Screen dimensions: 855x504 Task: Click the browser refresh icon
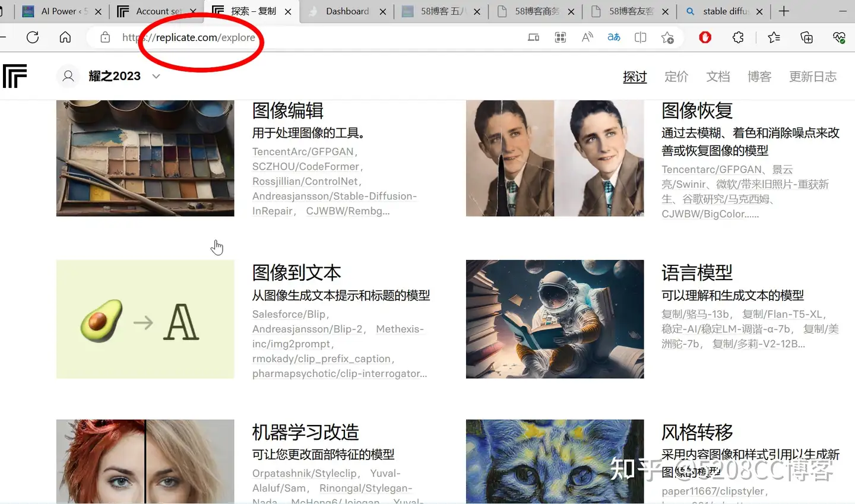point(33,37)
